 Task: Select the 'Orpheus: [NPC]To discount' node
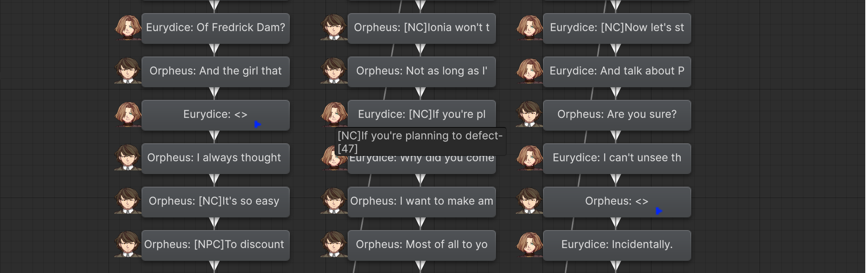pos(216,245)
